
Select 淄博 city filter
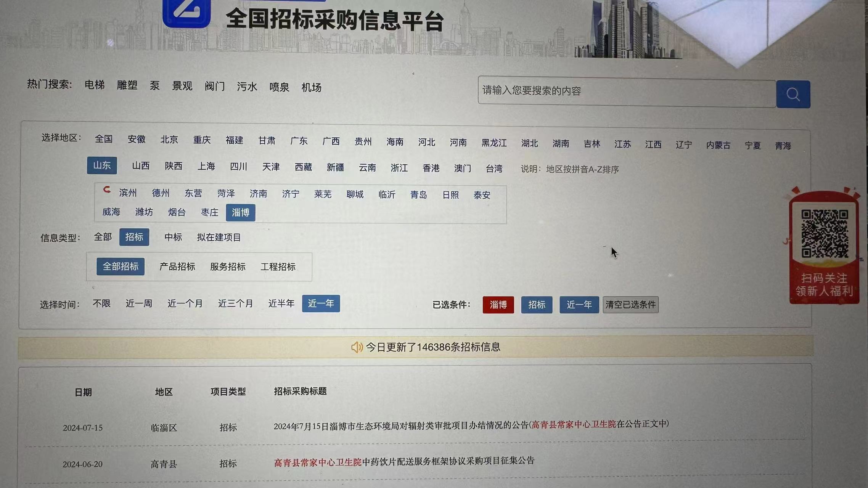(x=240, y=212)
